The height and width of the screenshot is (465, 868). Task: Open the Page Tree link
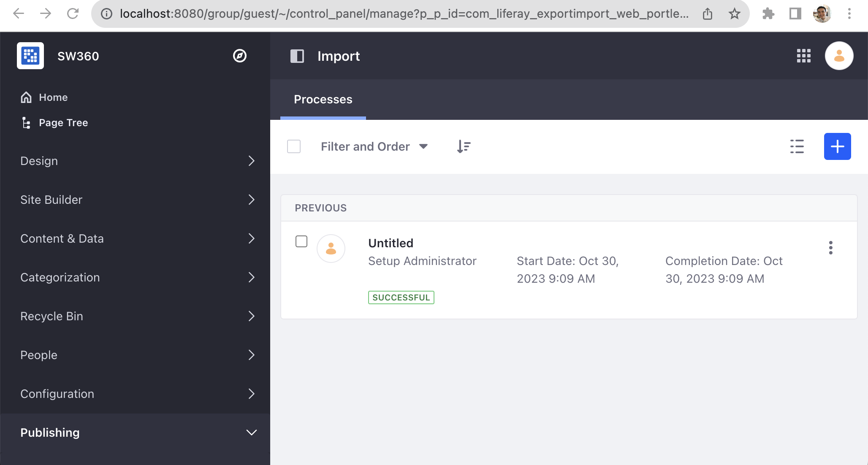[63, 123]
